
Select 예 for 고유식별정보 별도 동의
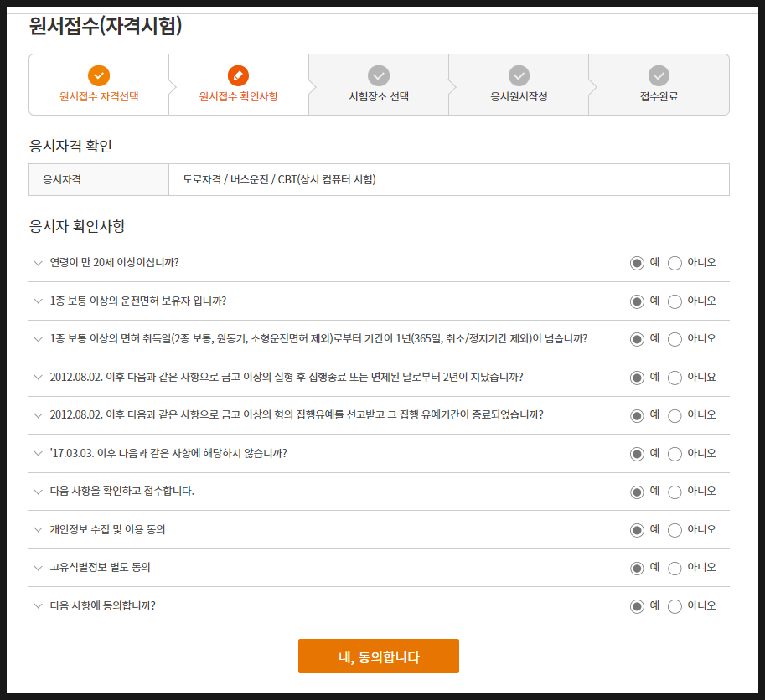pyautogui.click(x=637, y=568)
